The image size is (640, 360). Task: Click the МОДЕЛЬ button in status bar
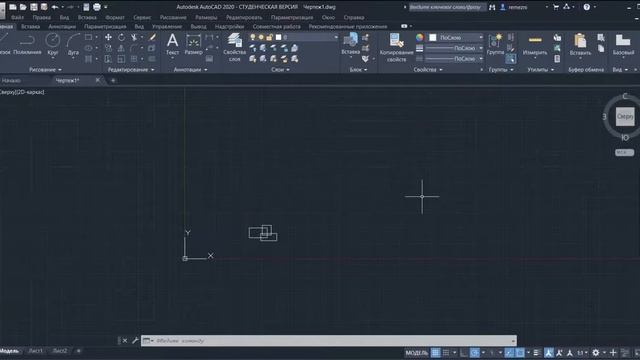click(417, 353)
